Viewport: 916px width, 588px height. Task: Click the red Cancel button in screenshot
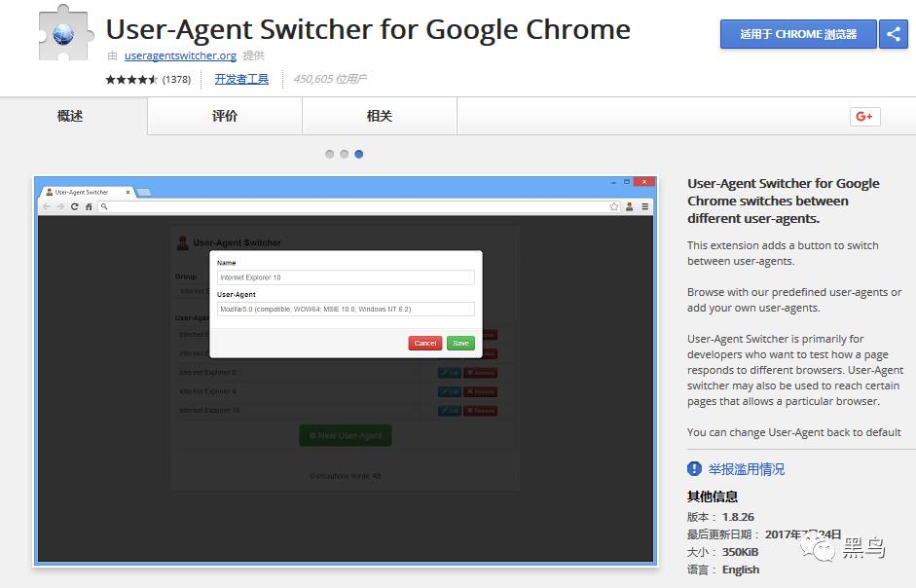coord(424,343)
